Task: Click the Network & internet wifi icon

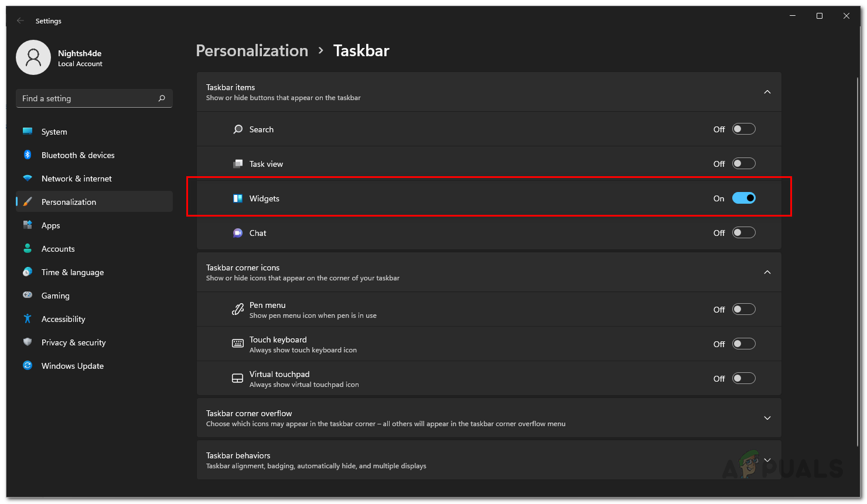Action: [x=28, y=179]
